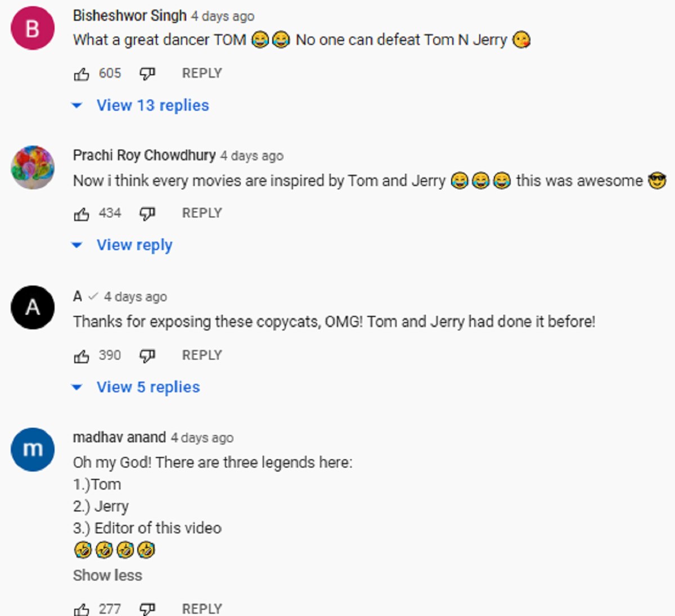Dislike madhav anand's three legends comment
This screenshot has width=675, height=616.
147,609
